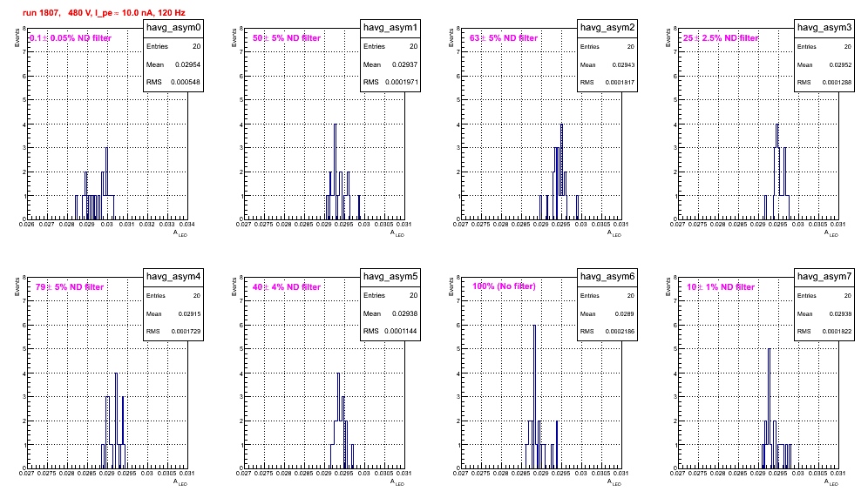Click RMS 0.0002186 in havg_asym6 stats
Screen dimensions: 868x498
click(x=607, y=332)
